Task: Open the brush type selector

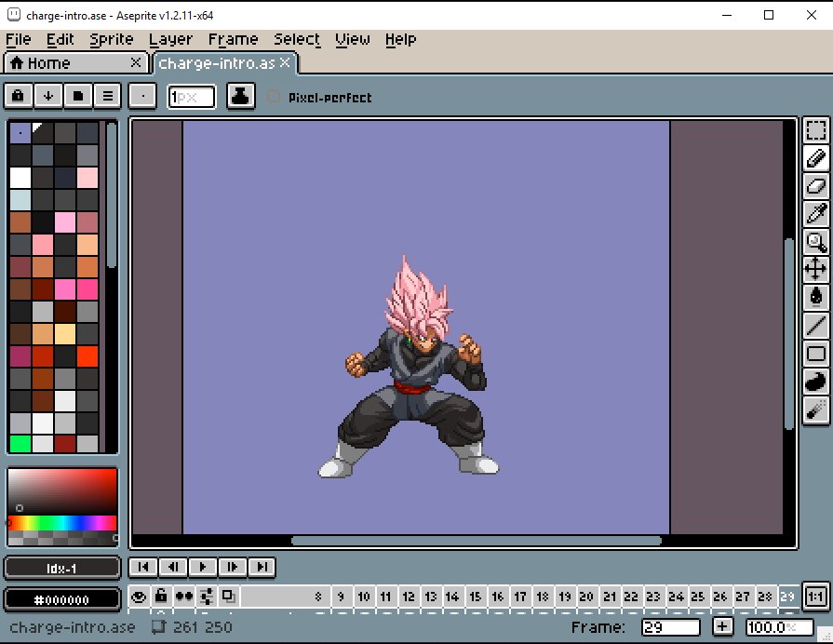Action: coord(143,96)
